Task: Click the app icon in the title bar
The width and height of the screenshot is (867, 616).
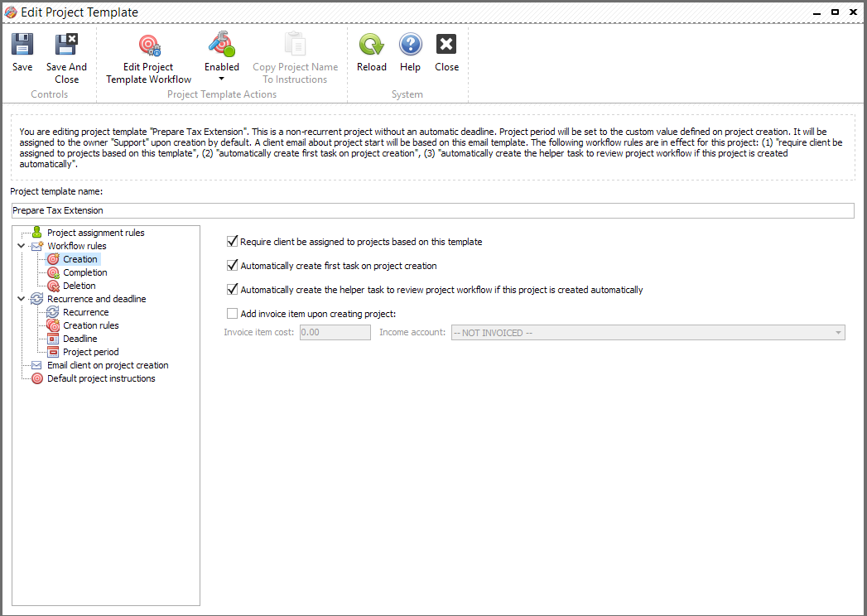Action: click(x=11, y=12)
